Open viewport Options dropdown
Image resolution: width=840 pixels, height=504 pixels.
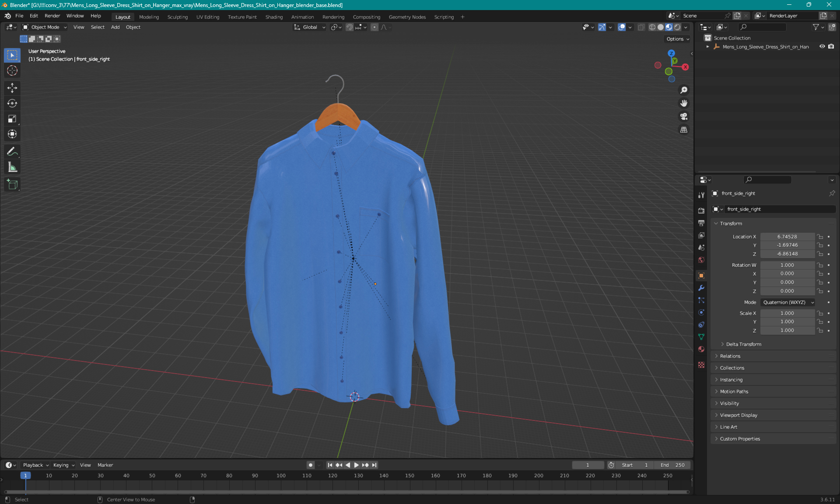(677, 39)
